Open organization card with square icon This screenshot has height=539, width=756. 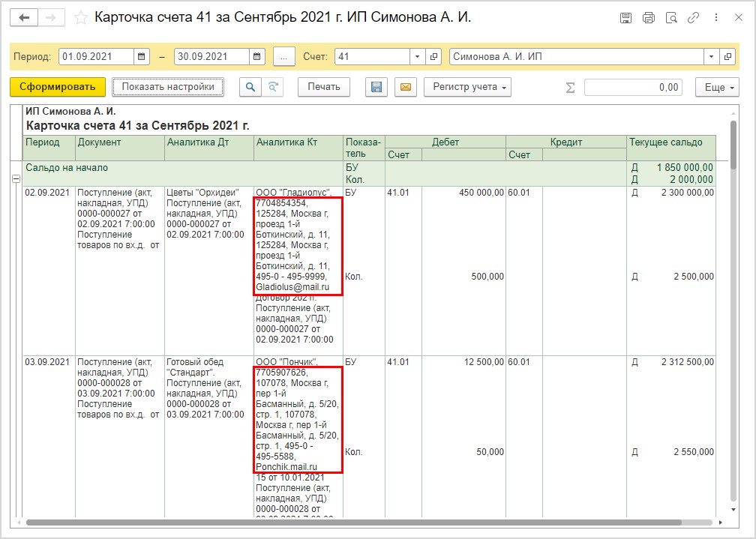tap(727, 56)
